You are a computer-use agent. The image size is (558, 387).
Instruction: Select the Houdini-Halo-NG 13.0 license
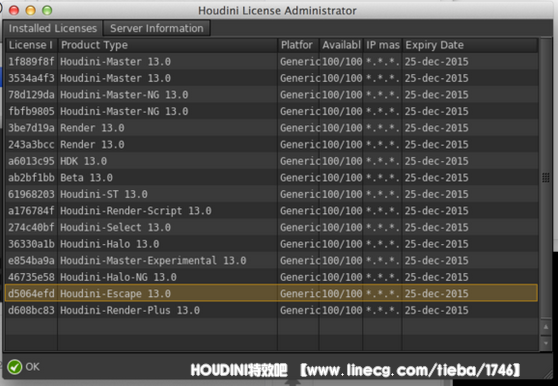(272, 277)
